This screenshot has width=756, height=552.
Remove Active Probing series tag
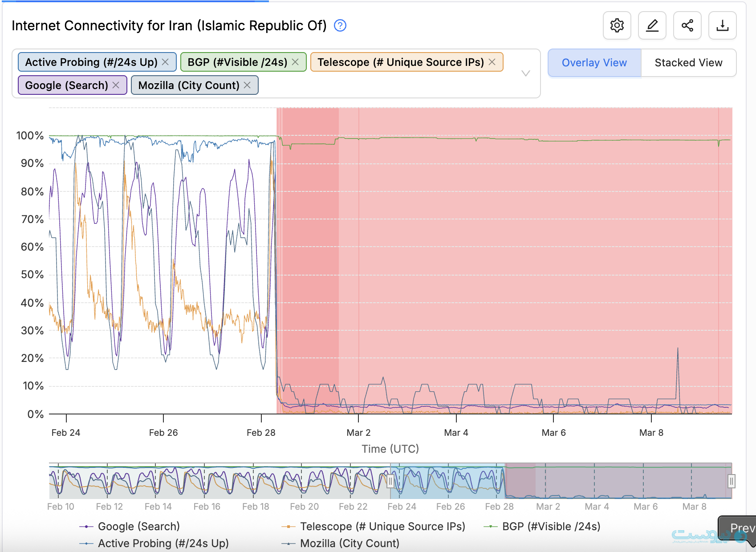pyautogui.click(x=165, y=62)
